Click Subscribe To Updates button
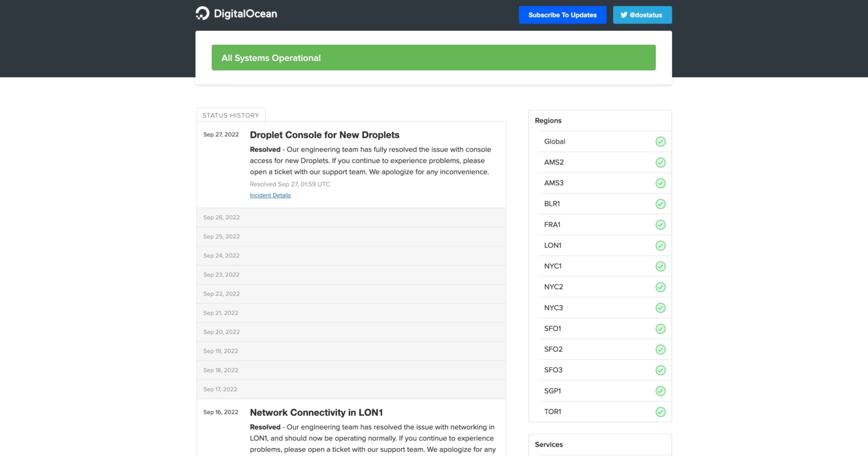868x456 pixels. tap(562, 15)
